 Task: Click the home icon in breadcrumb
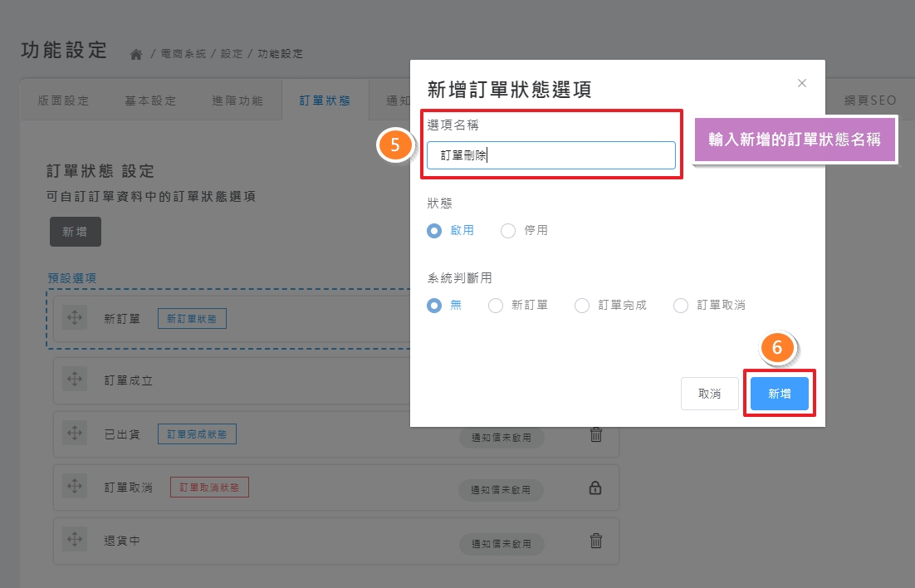coord(137,54)
